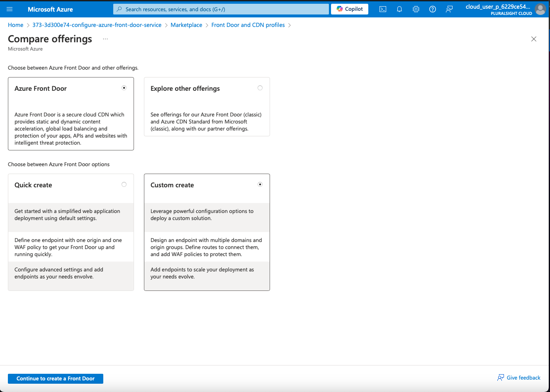Open the Give feedback link
This screenshot has height=392, width=550.
click(519, 377)
